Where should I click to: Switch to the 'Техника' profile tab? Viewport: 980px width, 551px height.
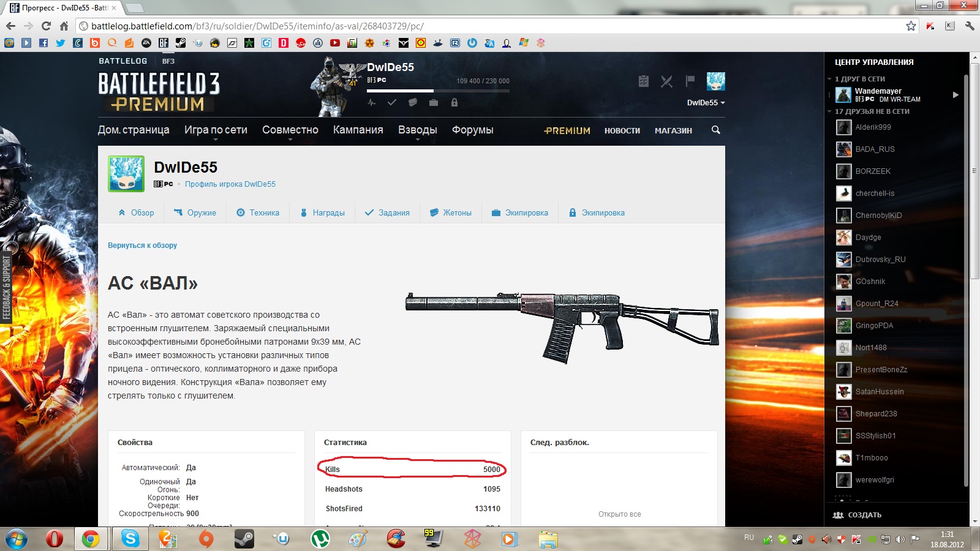click(258, 212)
